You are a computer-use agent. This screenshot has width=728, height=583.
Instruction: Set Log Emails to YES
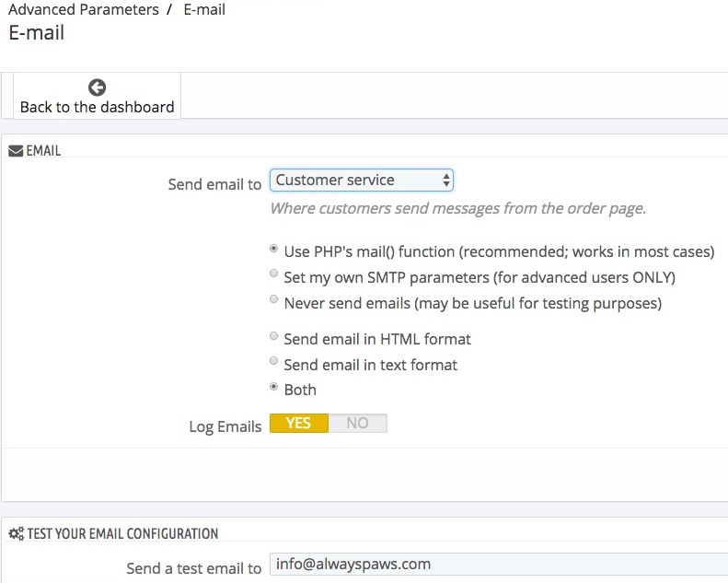[x=299, y=423]
